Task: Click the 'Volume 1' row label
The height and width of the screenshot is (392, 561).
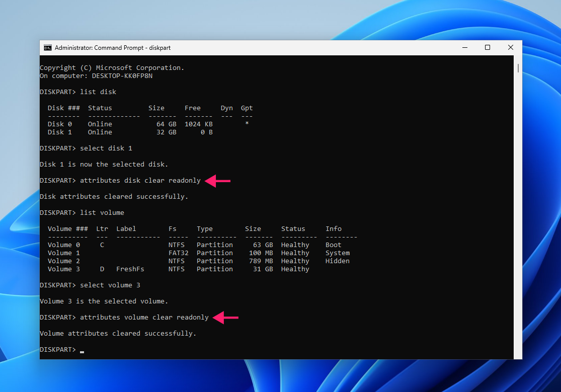Action: tap(64, 253)
